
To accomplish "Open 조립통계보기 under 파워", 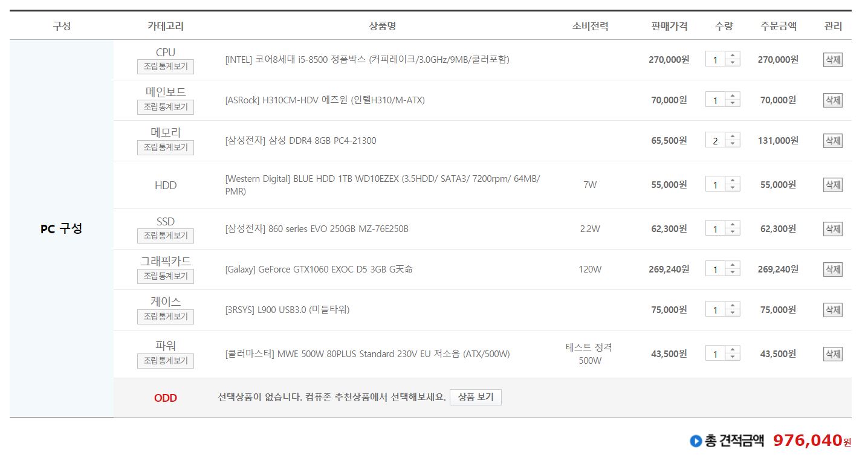I will (x=166, y=361).
